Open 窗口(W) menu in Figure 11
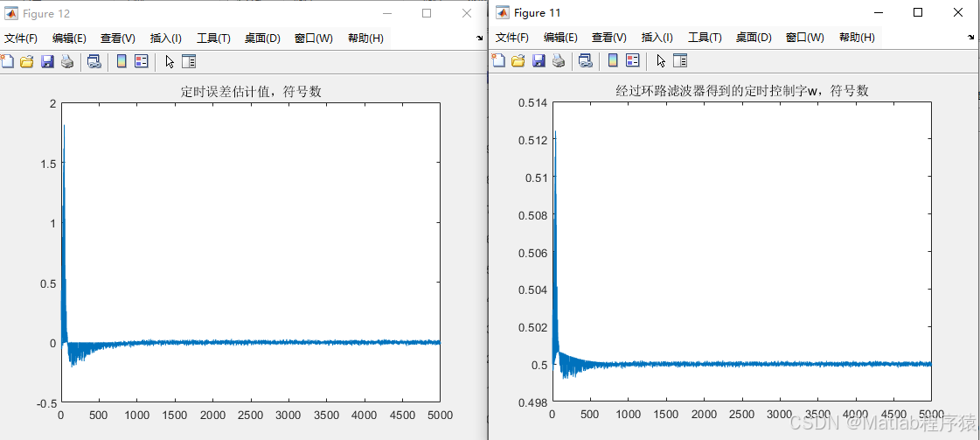Viewport: 980px width, 440px height. pyautogui.click(x=805, y=38)
